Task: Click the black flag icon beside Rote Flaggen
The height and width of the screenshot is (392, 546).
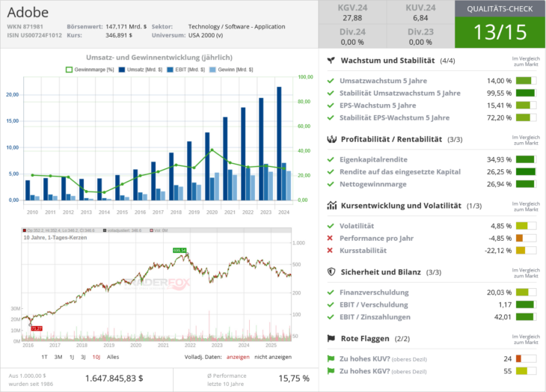Action: 331,339
